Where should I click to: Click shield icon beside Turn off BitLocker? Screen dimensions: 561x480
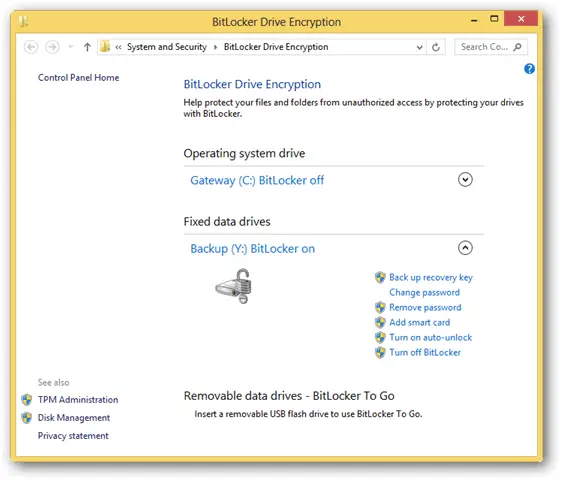click(380, 352)
